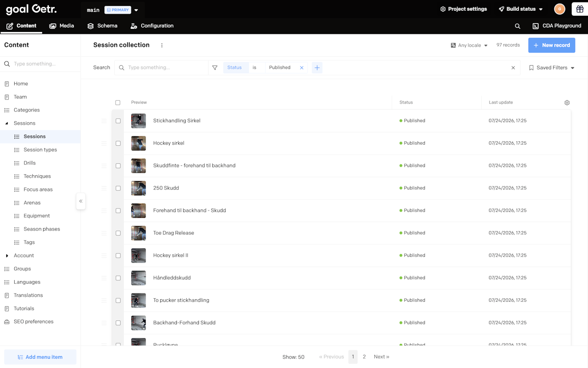Open the Backhand-Forhand Skudd thumbnail
588x368 pixels.
[139, 323]
